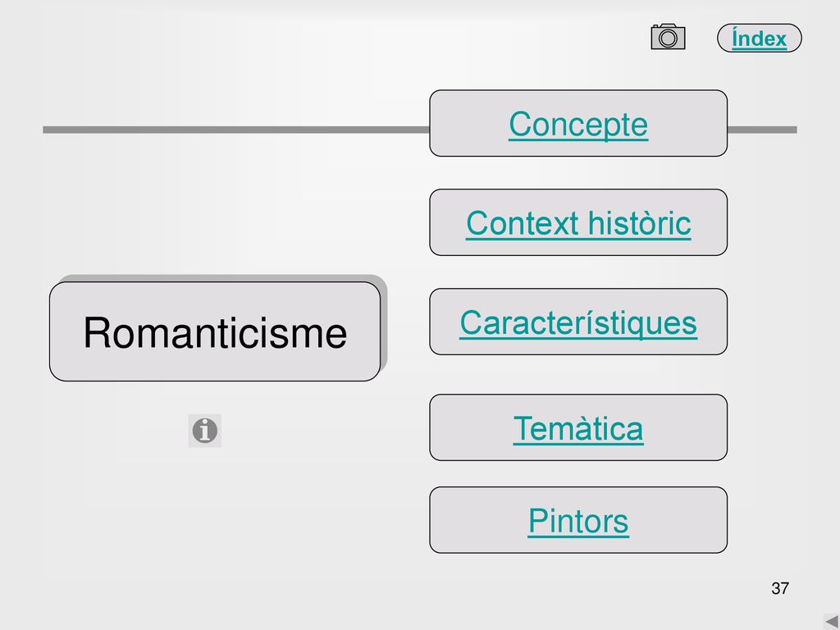Open the Concepte section

pos(578,125)
